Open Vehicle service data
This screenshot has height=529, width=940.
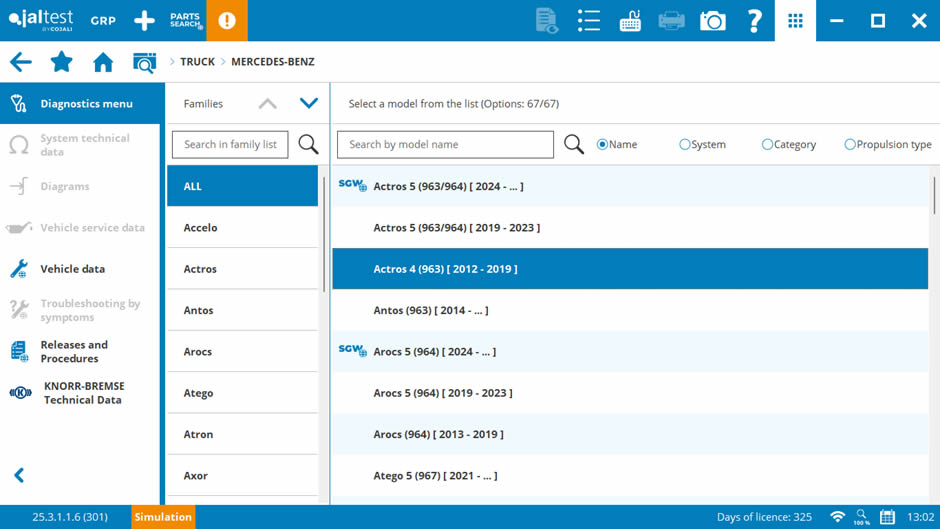click(x=80, y=228)
